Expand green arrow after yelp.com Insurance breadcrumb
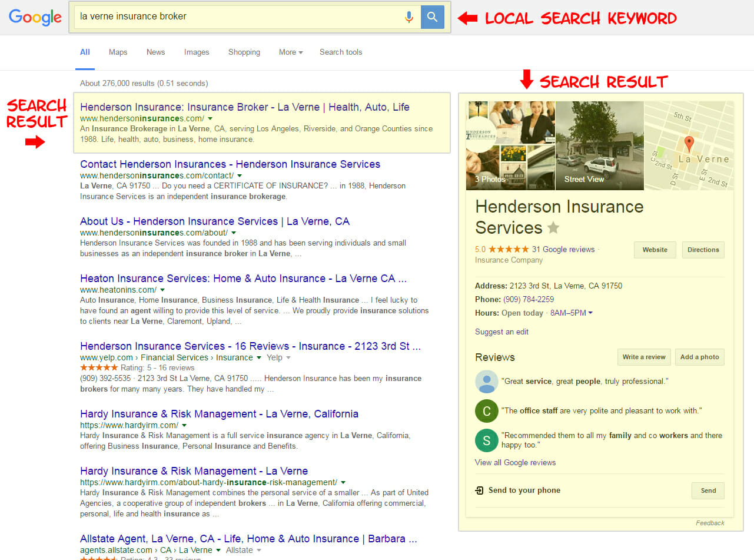The width and height of the screenshot is (754, 560). 259,357
